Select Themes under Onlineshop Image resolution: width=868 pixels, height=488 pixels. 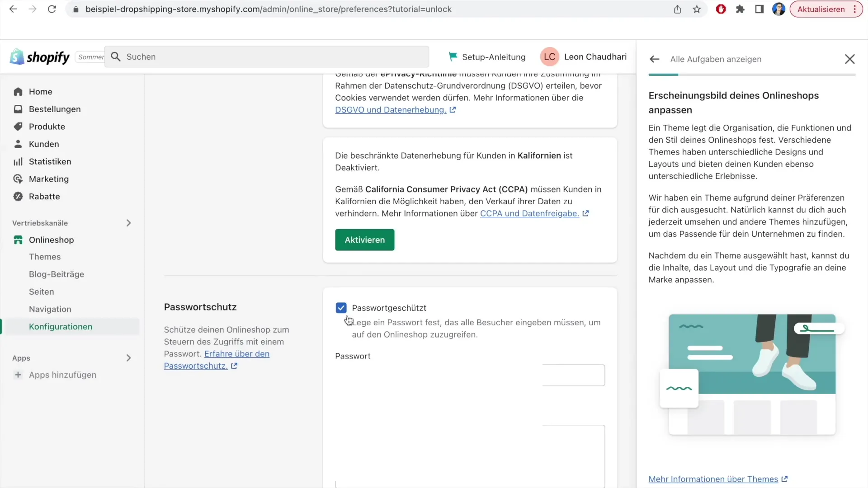click(45, 256)
